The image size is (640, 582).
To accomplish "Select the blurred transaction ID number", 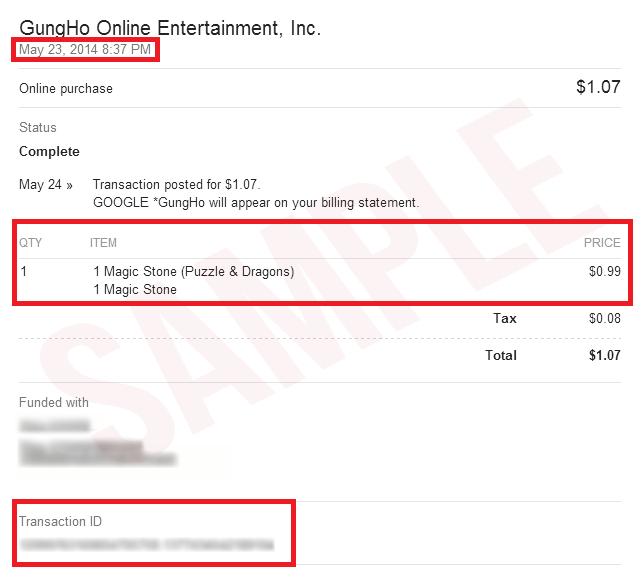I will [x=147, y=544].
